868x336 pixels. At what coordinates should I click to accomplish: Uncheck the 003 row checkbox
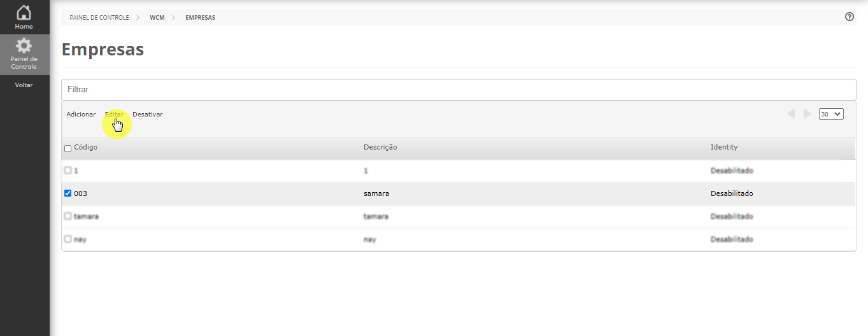pyautogui.click(x=68, y=193)
